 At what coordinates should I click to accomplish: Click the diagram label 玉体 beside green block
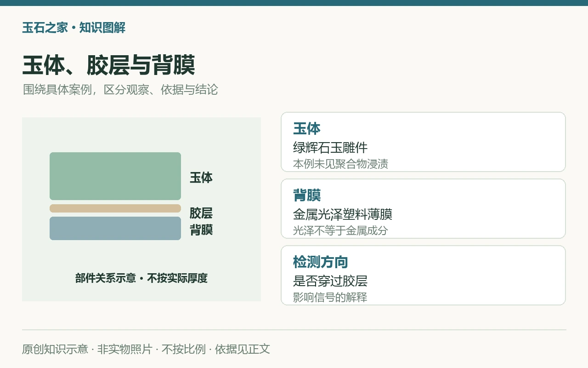(x=201, y=178)
